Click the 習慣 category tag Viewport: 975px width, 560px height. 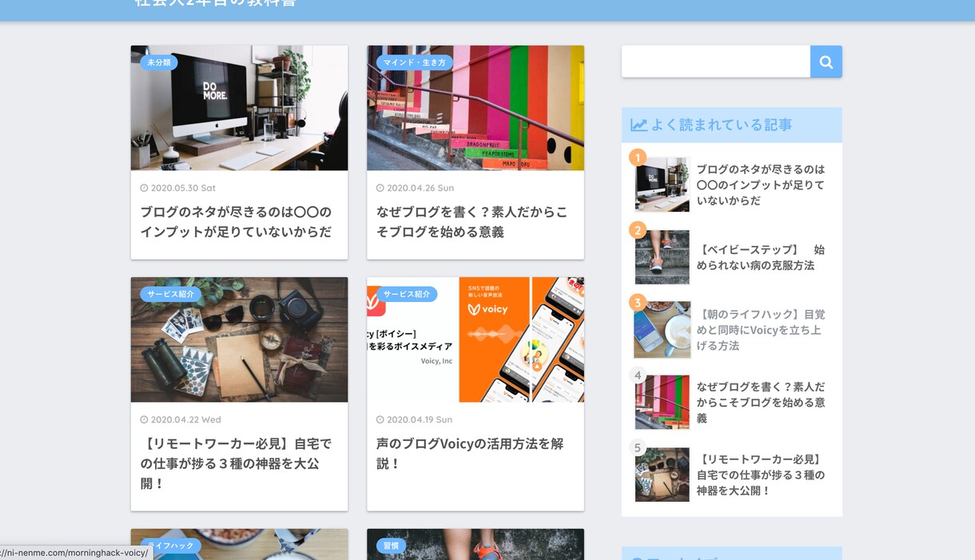coord(391,546)
